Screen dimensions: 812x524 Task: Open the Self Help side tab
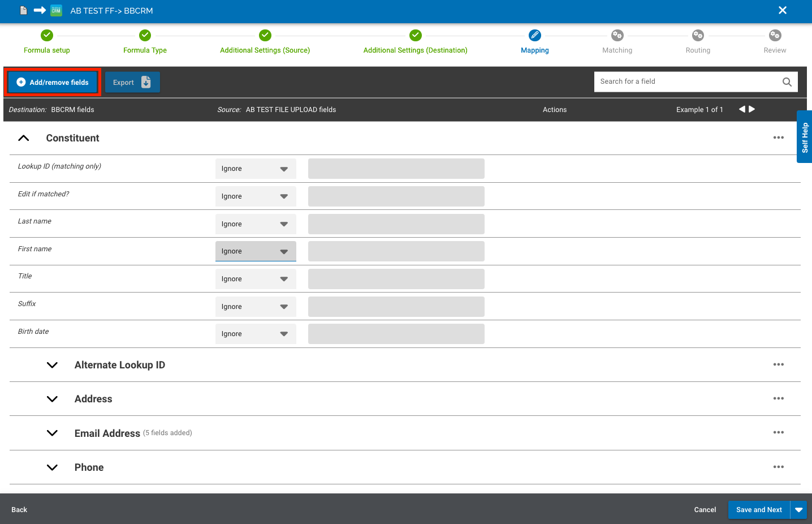pos(805,137)
